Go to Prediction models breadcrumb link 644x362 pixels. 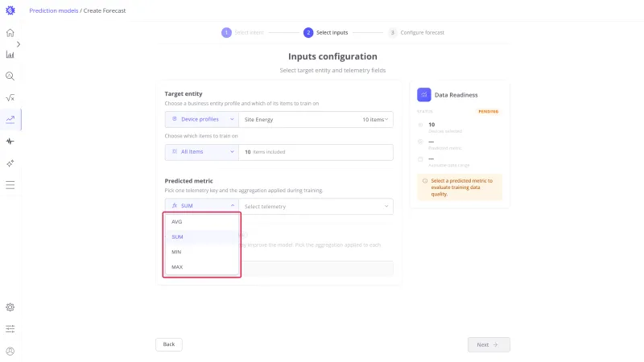click(53, 10)
